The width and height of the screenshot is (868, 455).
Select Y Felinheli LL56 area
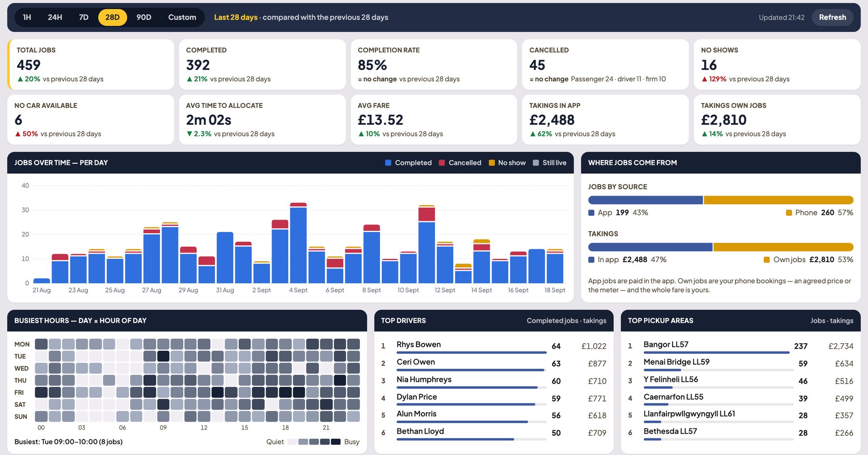pyautogui.click(x=741, y=381)
